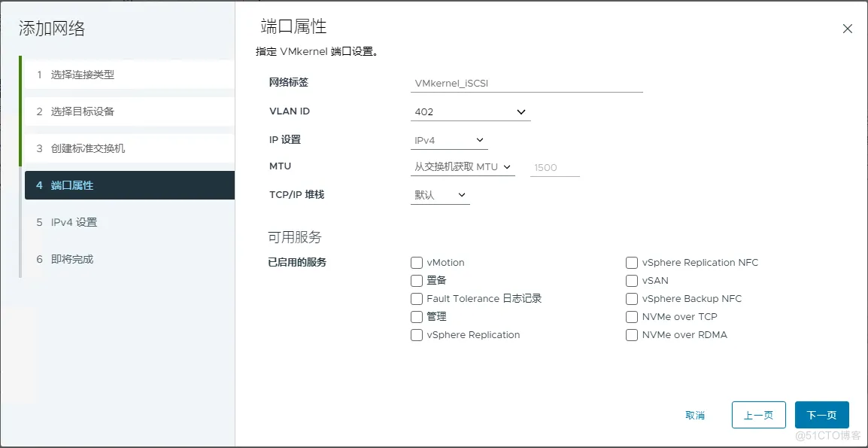Check the 管理 service checkbox

pos(417,317)
